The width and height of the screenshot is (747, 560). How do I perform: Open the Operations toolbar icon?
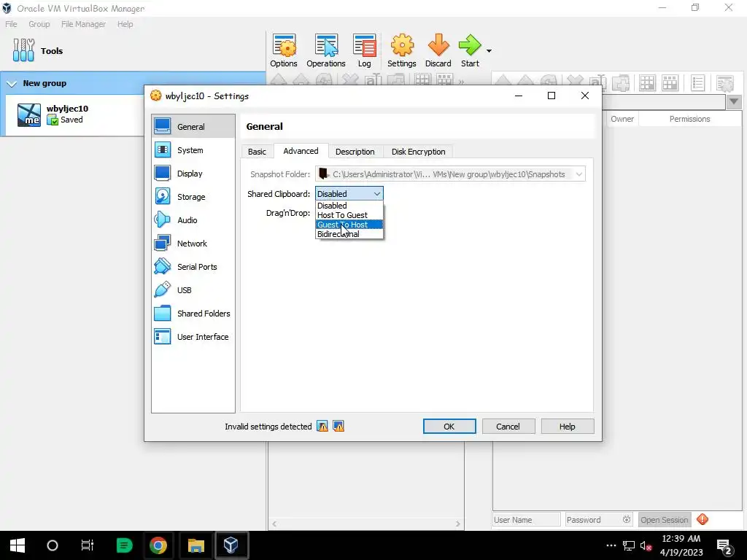coord(326,50)
